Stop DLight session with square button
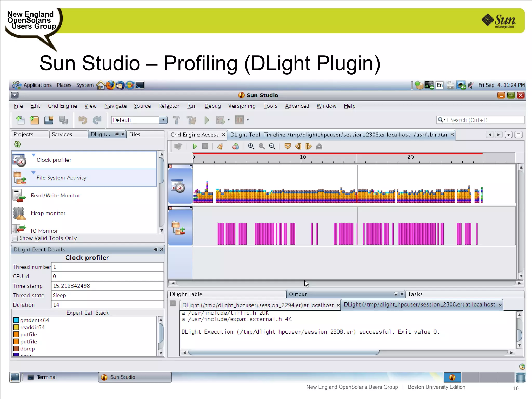 click(205, 146)
